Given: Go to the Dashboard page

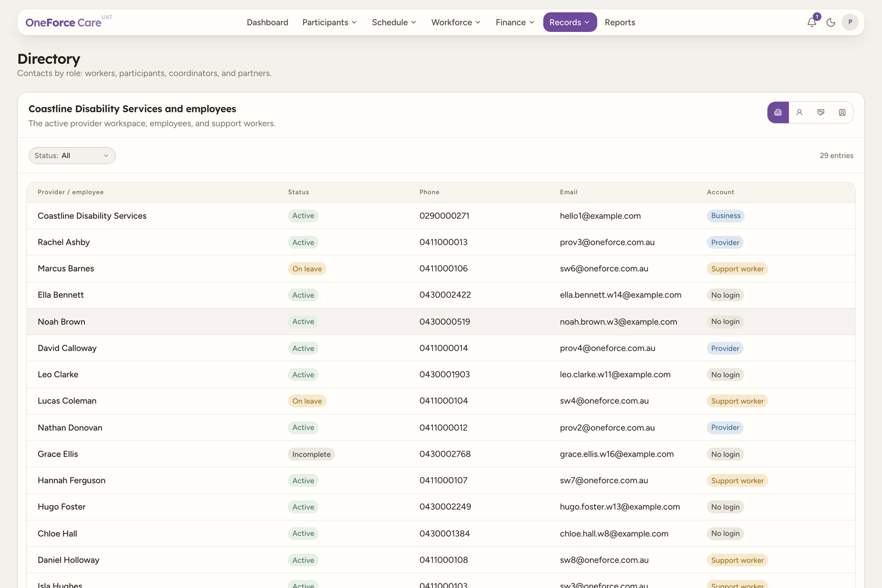Looking at the screenshot, I should (267, 23).
